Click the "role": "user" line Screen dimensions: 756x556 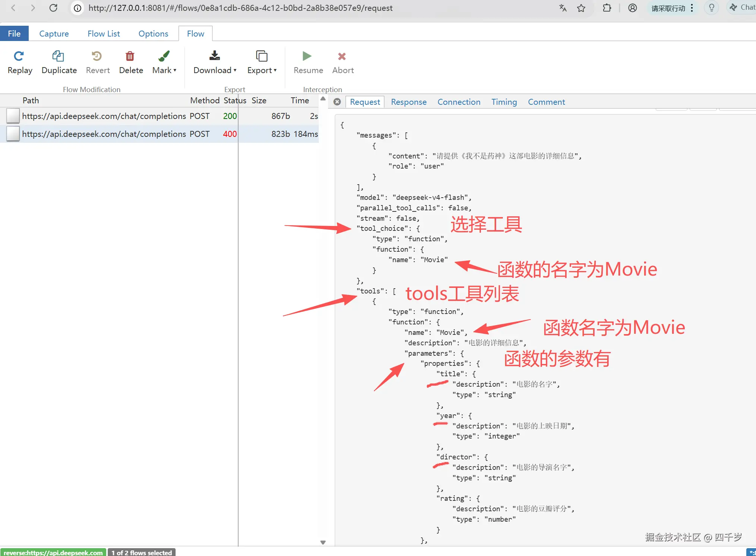click(416, 166)
